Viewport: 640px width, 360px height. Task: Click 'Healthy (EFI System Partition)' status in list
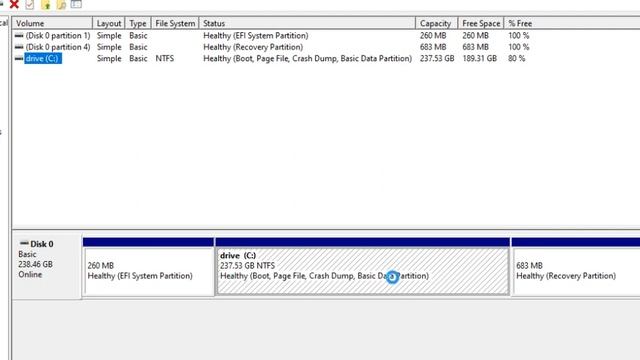click(x=256, y=36)
